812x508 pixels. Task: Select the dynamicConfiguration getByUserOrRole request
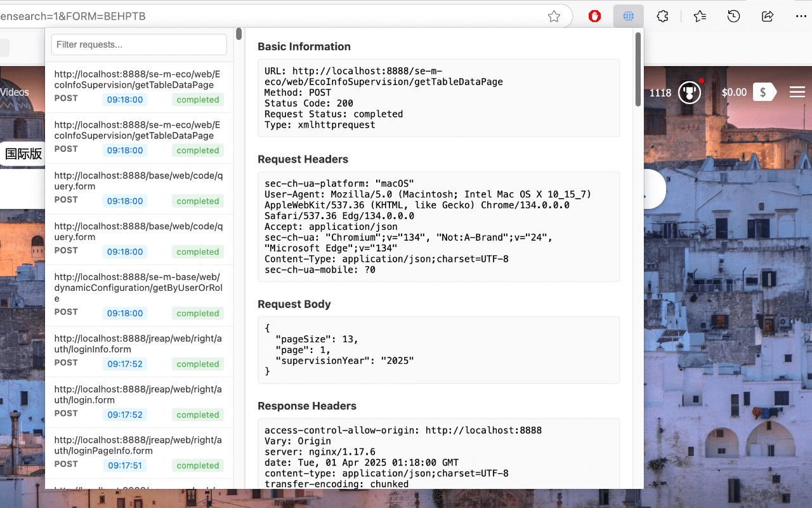pos(139,296)
